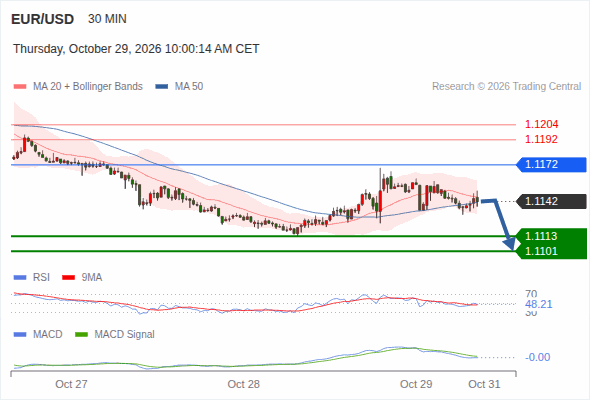Click the MACD value -0.00
Viewport: 590px width, 400px height.
(x=538, y=357)
